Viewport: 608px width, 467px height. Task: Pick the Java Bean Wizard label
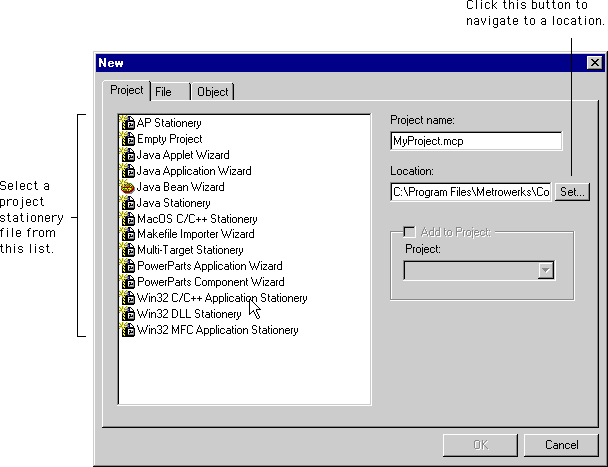click(x=180, y=187)
